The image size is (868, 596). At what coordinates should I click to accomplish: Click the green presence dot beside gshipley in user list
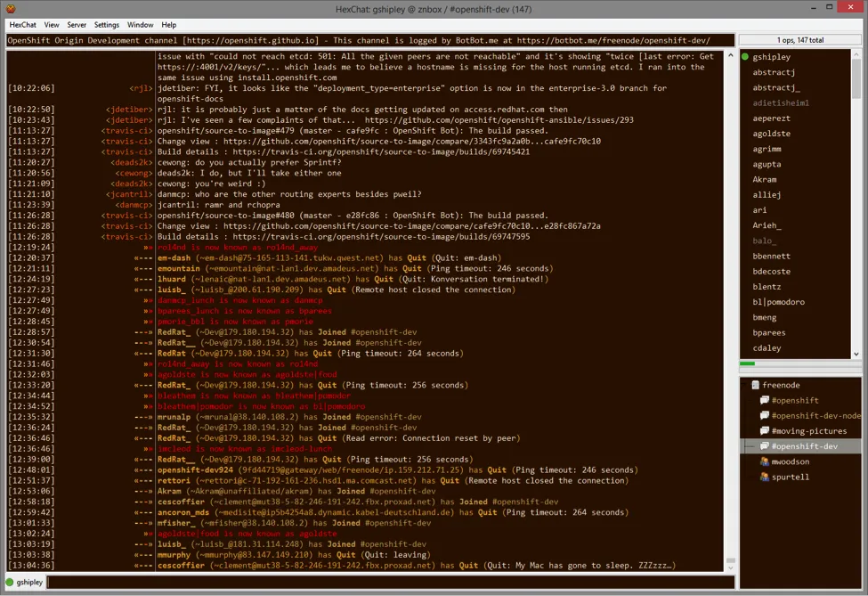point(744,56)
